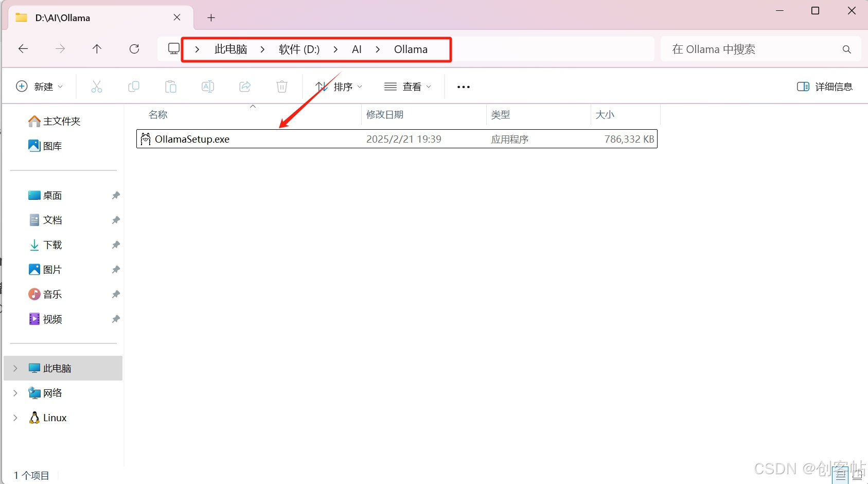The width and height of the screenshot is (868, 484).
Task: Click chevron after 软件 (D:) in breadcrumb
Action: click(x=335, y=49)
